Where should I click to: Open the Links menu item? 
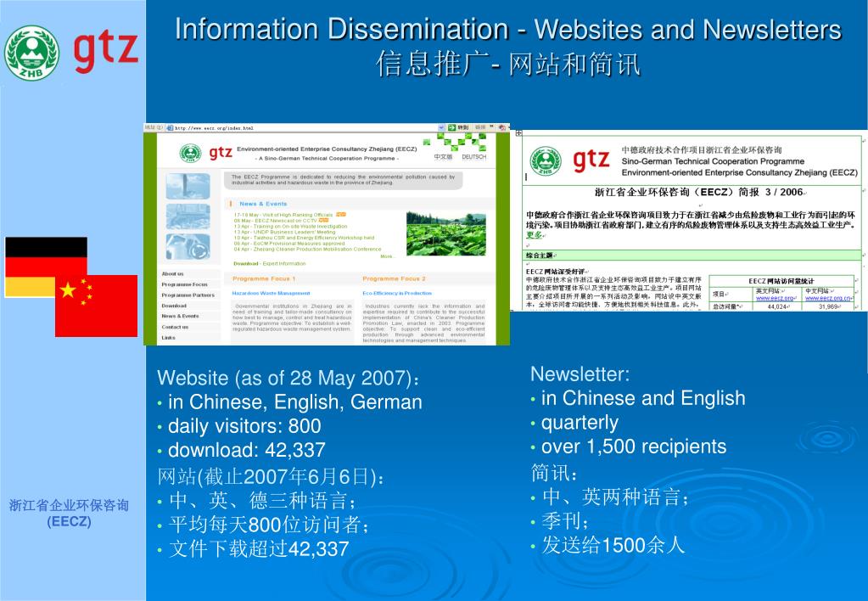click(x=168, y=337)
